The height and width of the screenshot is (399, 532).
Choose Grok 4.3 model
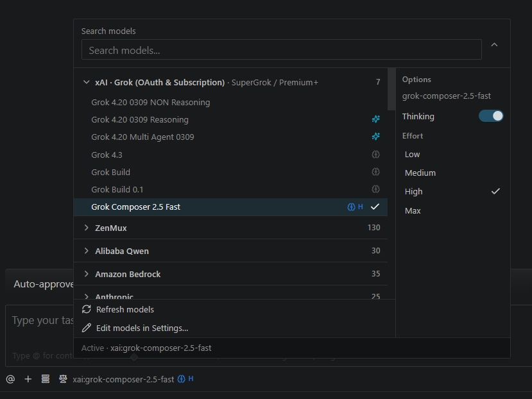pos(231,155)
